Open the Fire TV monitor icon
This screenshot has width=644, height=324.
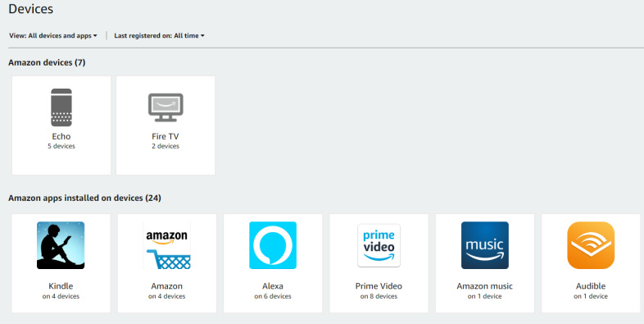[166, 107]
